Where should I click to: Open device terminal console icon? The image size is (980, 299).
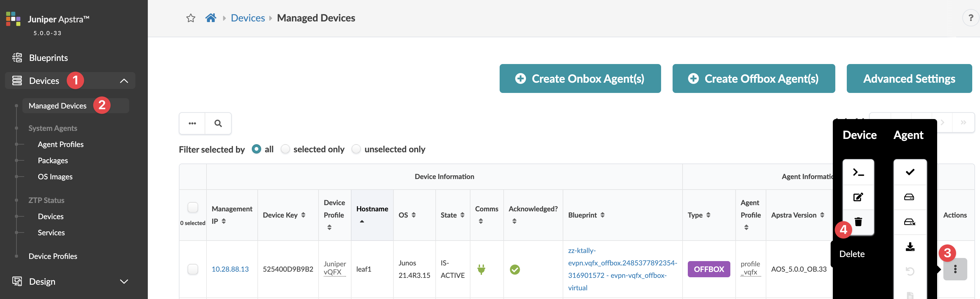tap(858, 172)
